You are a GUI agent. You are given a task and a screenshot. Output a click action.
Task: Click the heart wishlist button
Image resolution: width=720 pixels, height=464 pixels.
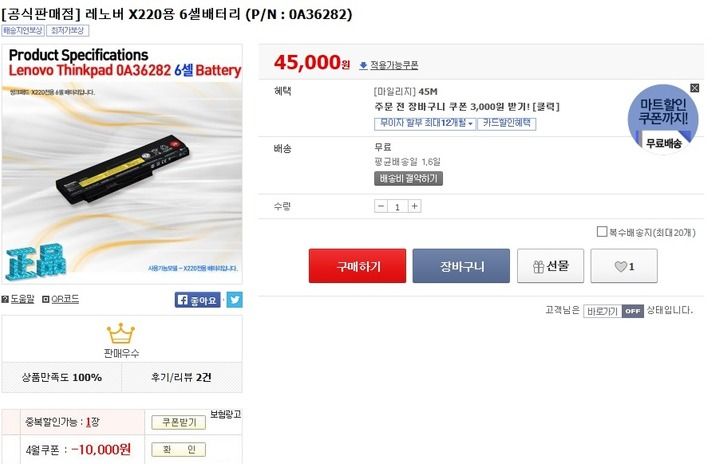tap(624, 266)
